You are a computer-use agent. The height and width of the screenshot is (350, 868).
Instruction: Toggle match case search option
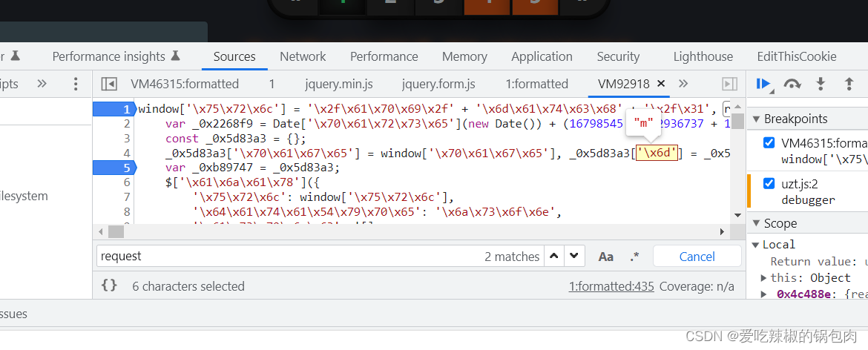(x=606, y=257)
